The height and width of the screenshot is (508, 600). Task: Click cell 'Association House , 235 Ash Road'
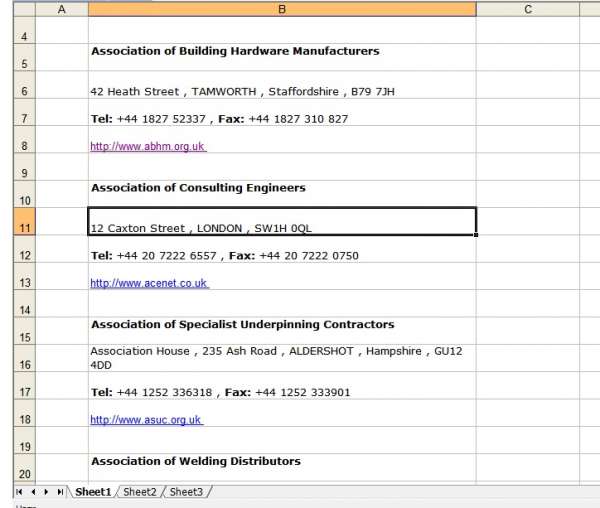tap(282, 358)
